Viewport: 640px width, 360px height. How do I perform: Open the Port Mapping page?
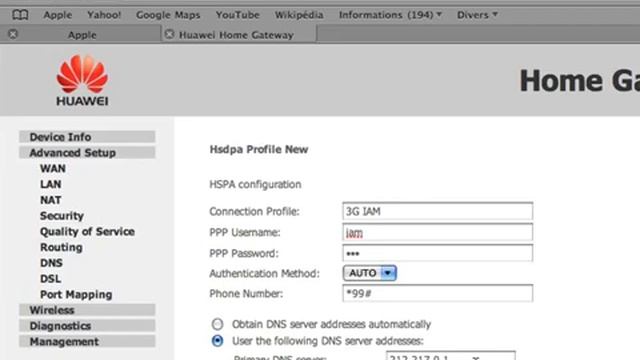coord(76,295)
